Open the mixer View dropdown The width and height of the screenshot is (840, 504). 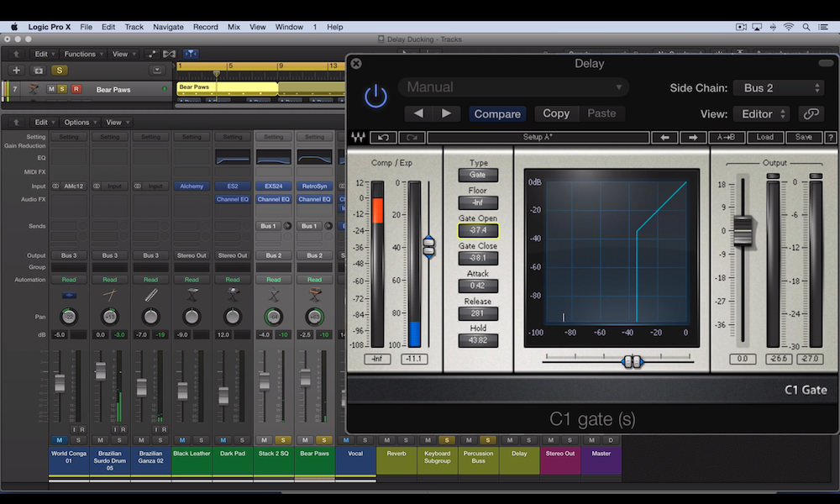click(x=118, y=122)
